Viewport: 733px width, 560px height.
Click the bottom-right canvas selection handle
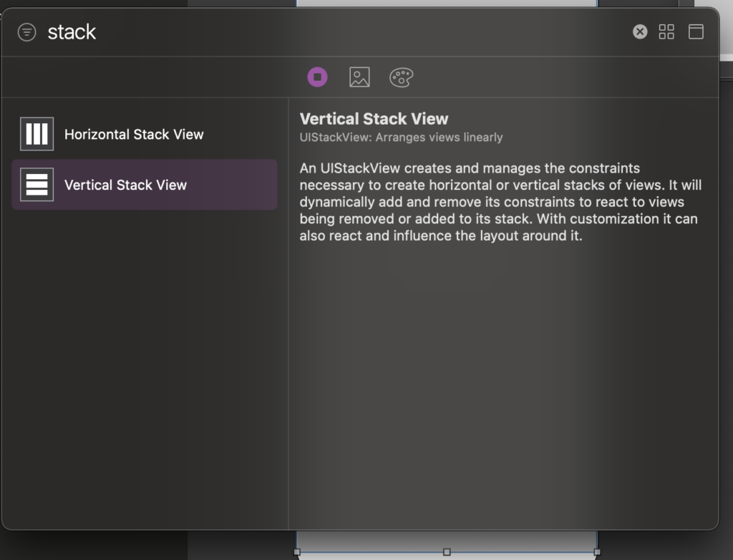click(x=597, y=552)
